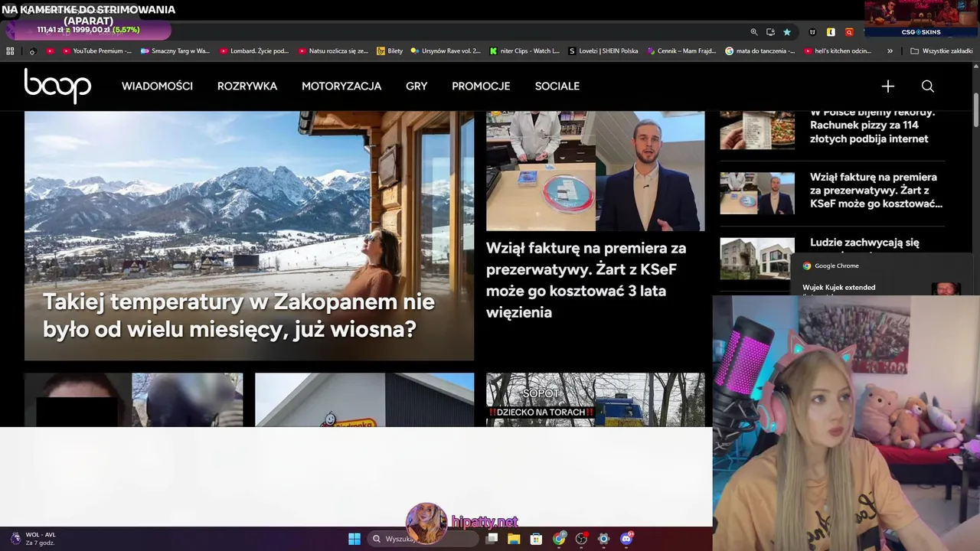
Task: Open the Windows Start menu
Action: coord(354,539)
